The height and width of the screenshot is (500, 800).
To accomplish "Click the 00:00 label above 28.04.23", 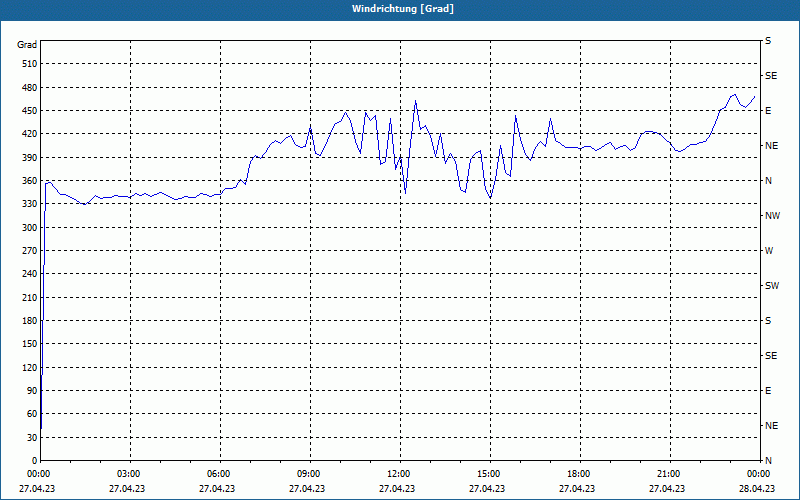I will (759, 474).
